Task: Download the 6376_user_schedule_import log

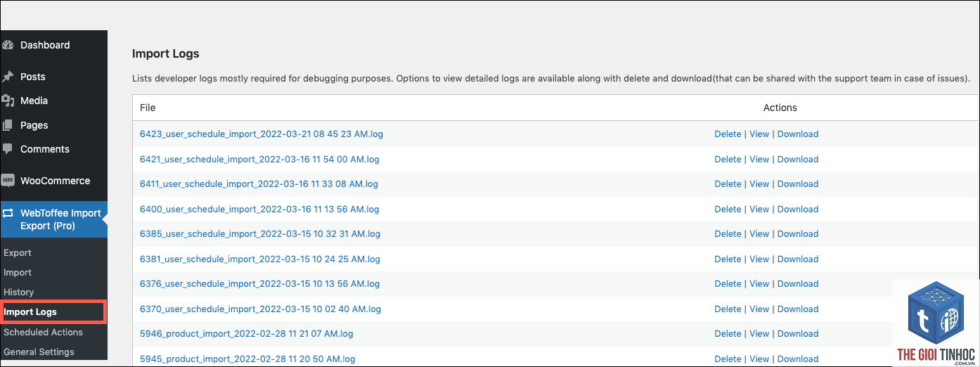Action: coord(798,283)
